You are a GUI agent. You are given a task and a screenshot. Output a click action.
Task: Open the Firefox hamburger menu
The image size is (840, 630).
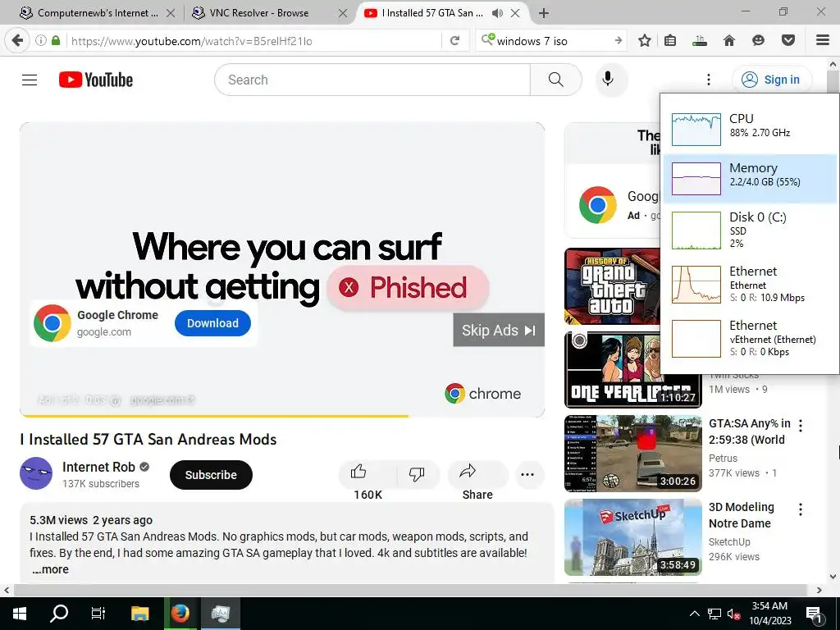click(x=823, y=41)
